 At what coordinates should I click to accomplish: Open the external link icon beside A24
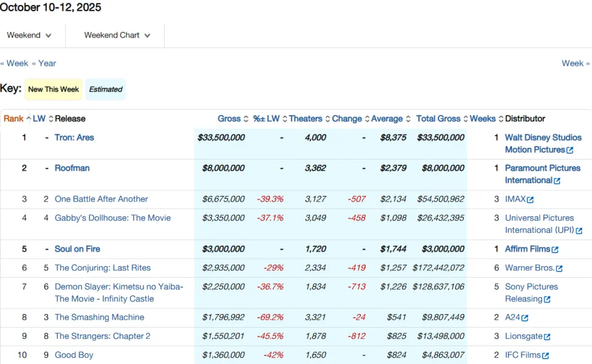(525, 318)
